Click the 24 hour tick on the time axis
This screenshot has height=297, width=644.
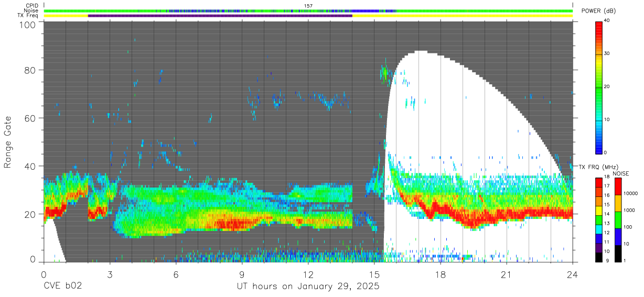[572, 274]
